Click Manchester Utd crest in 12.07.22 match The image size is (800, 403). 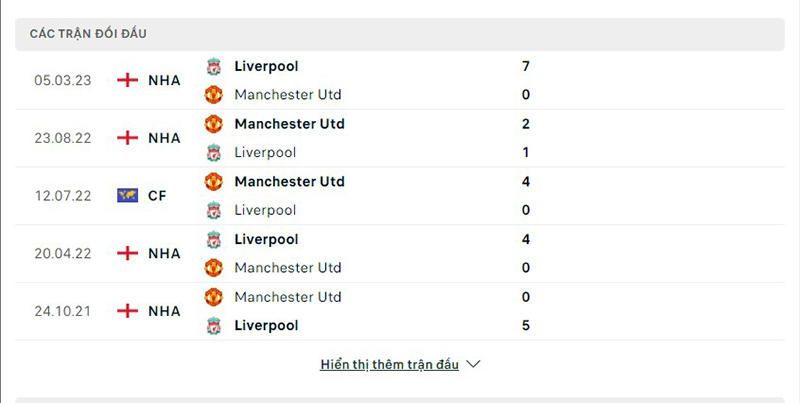point(213,182)
